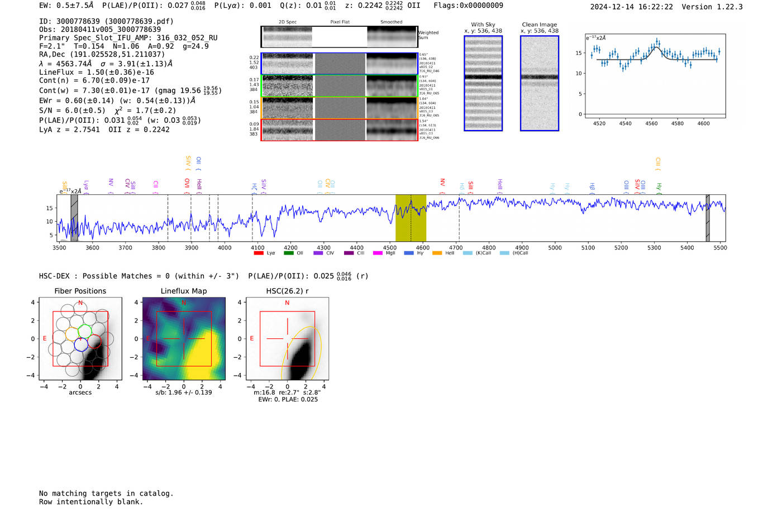Click the blue-bordered fiber spectrum row
Screen dimensions: 782x532
click(x=339, y=64)
